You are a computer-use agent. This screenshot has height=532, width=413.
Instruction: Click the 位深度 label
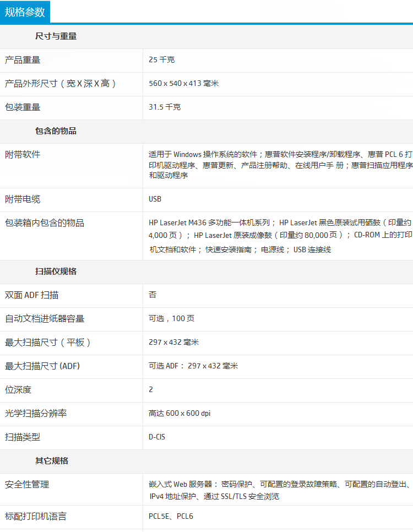coord(18,390)
